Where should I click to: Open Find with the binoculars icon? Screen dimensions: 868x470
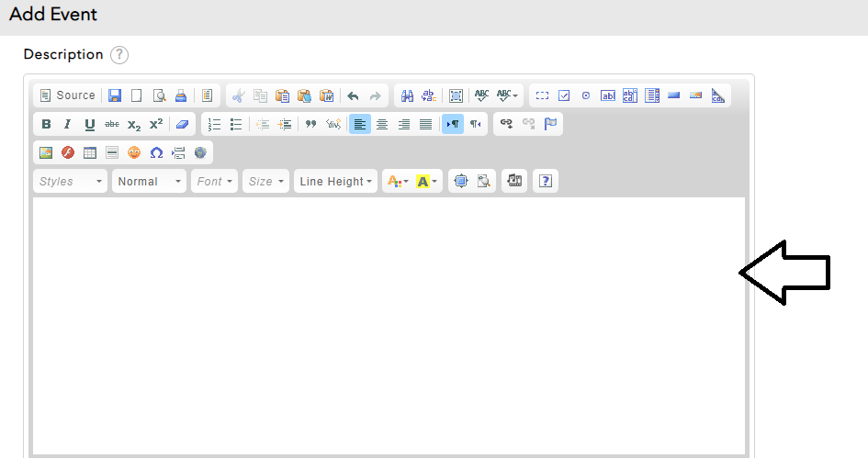click(407, 95)
